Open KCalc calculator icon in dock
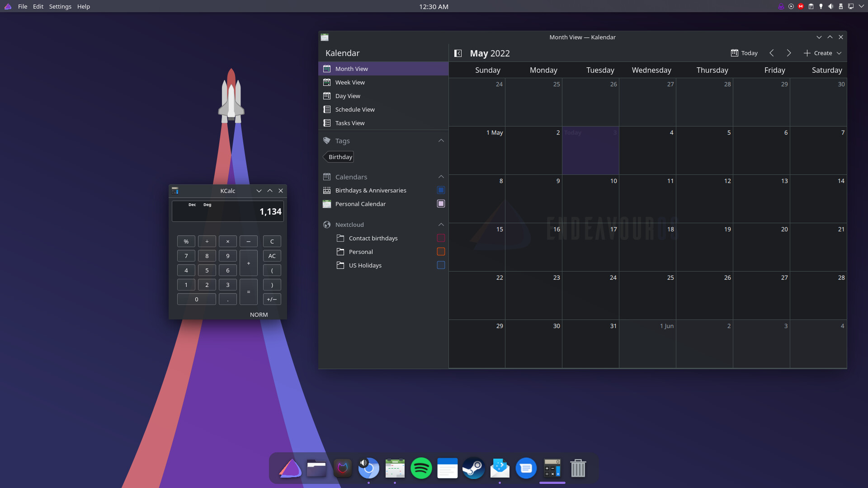 tap(552, 468)
